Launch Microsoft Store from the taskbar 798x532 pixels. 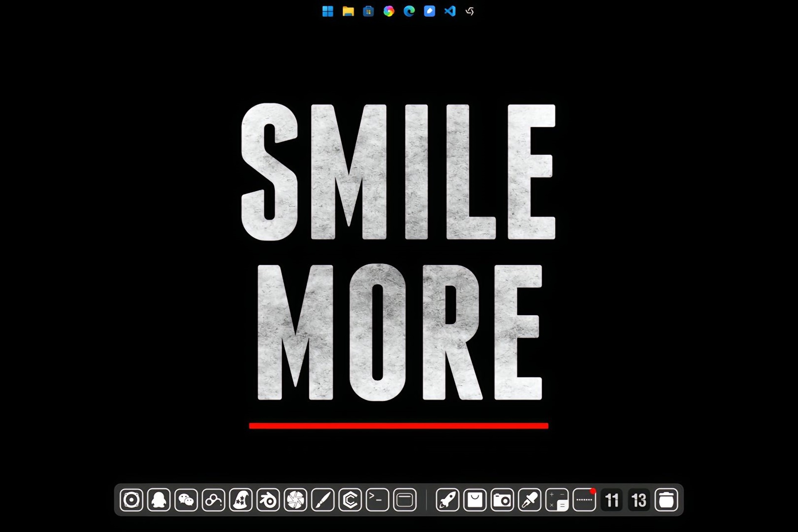(368, 11)
